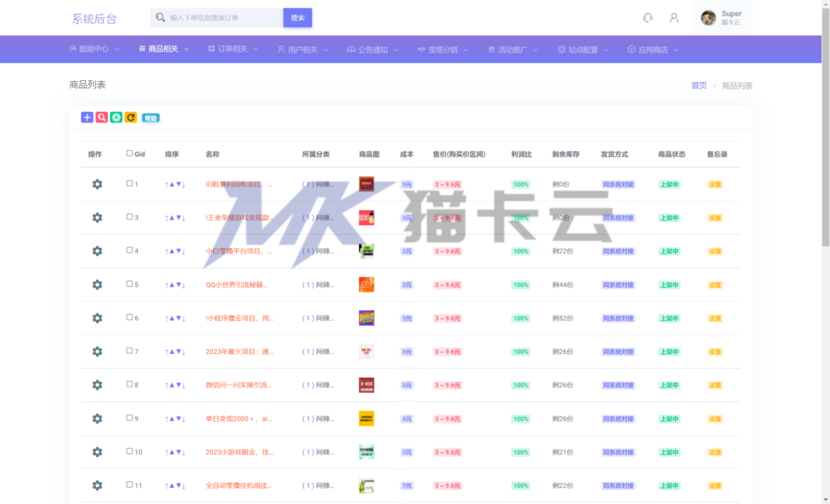Expand the 订单相关 navigation dropdown
Screen dimensions: 830x504
coord(233,49)
